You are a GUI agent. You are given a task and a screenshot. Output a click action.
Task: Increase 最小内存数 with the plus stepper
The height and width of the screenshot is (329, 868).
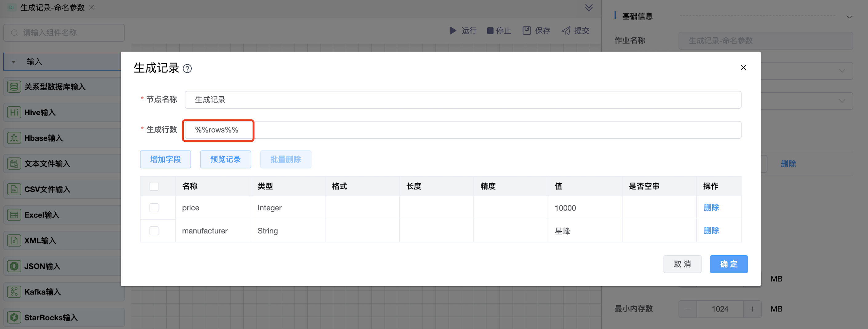tap(752, 309)
